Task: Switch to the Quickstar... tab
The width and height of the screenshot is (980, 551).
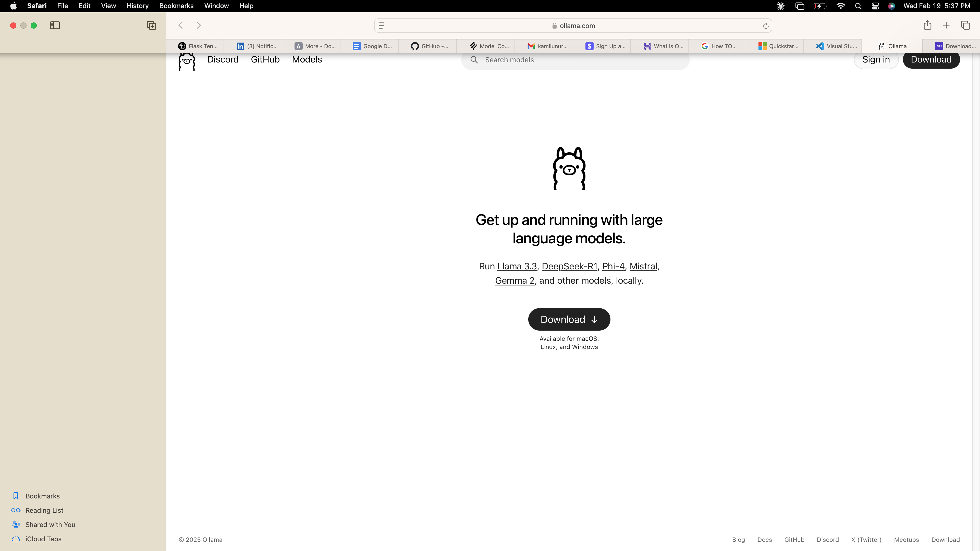Action: click(775, 46)
